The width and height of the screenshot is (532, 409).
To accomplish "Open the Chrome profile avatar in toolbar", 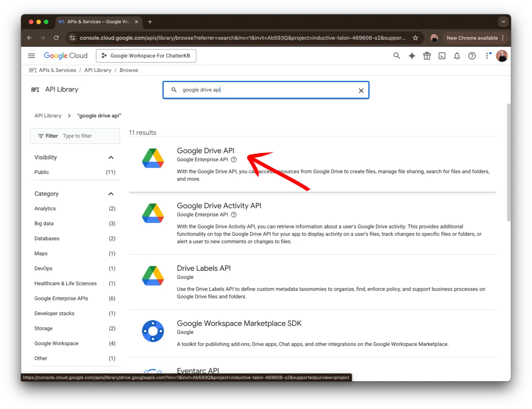I will (434, 38).
